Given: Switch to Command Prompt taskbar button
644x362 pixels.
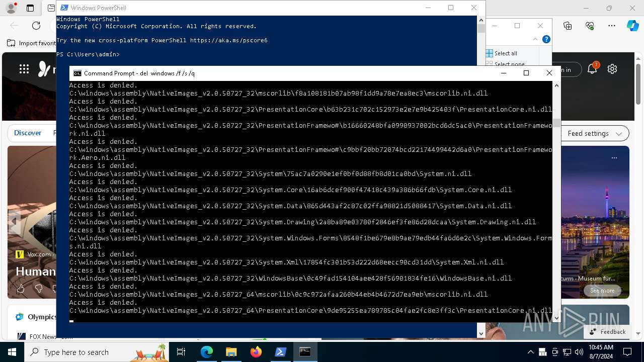Looking at the screenshot, I should [x=305, y=352].
